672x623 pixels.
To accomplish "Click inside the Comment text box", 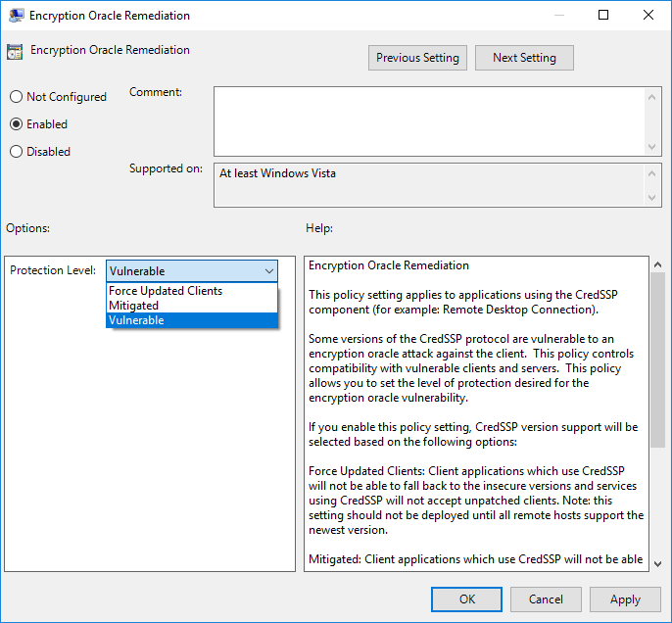I will point(429,121).
